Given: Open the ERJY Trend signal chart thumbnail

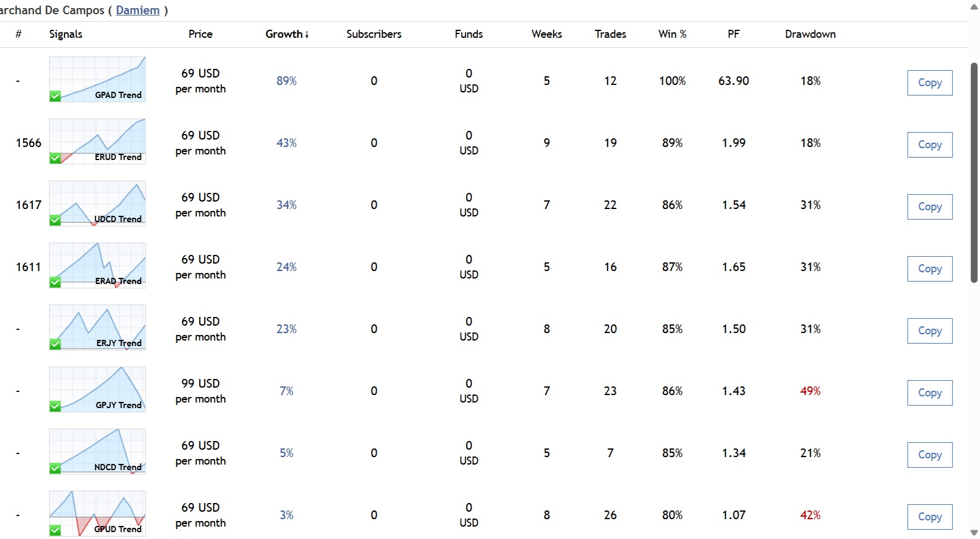Looking at the screenshot, I should 97,327.
